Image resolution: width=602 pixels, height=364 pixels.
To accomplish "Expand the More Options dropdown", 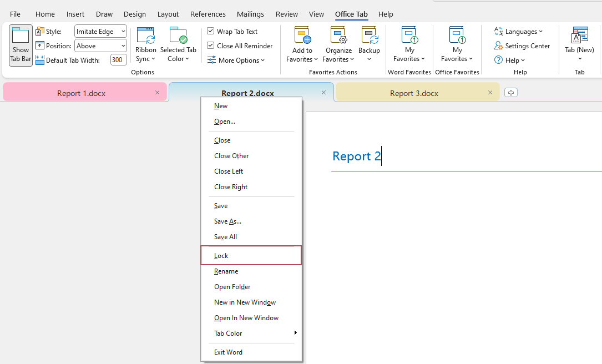I will (x=236, y=60).
